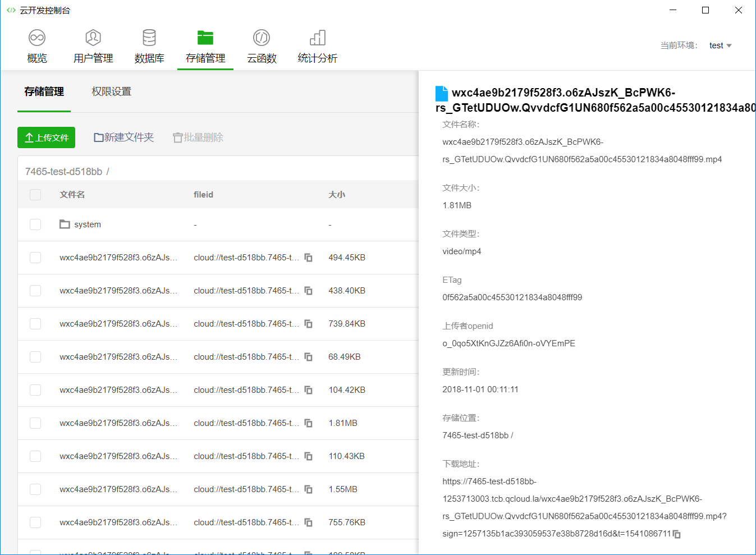Select checkbox of the 438.40KB file row

click(x=35, y=291)
